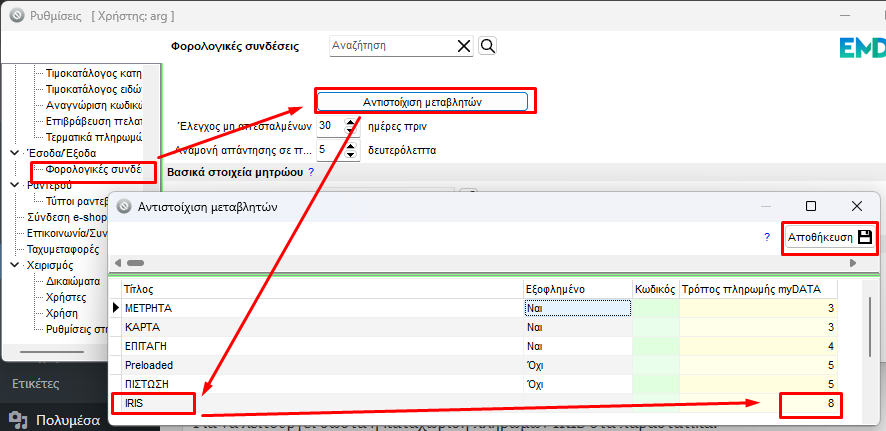
Task: Select Φορολογικές συνδέσεις in the tree
Action: (x=99, y=170)
